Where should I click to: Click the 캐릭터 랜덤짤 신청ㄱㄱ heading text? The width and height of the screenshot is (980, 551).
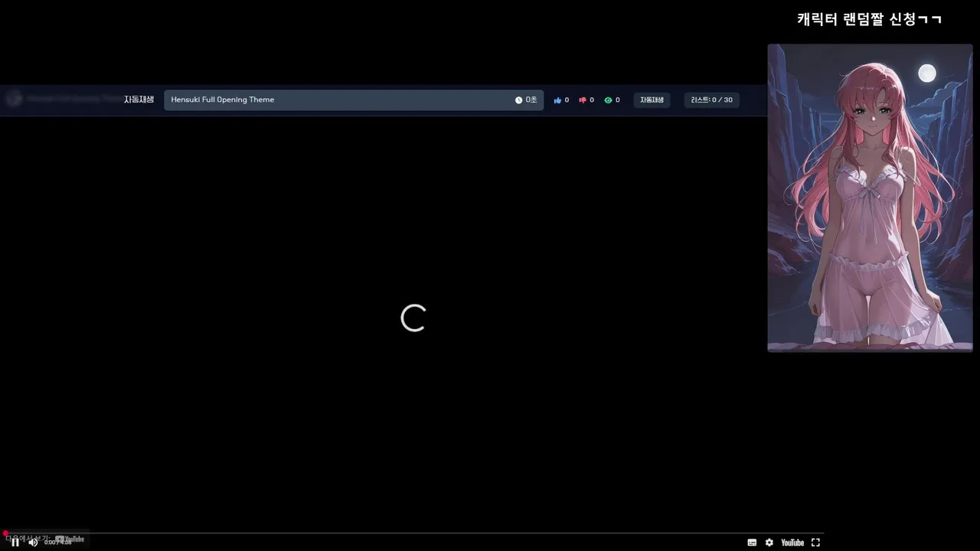point(869,20)
